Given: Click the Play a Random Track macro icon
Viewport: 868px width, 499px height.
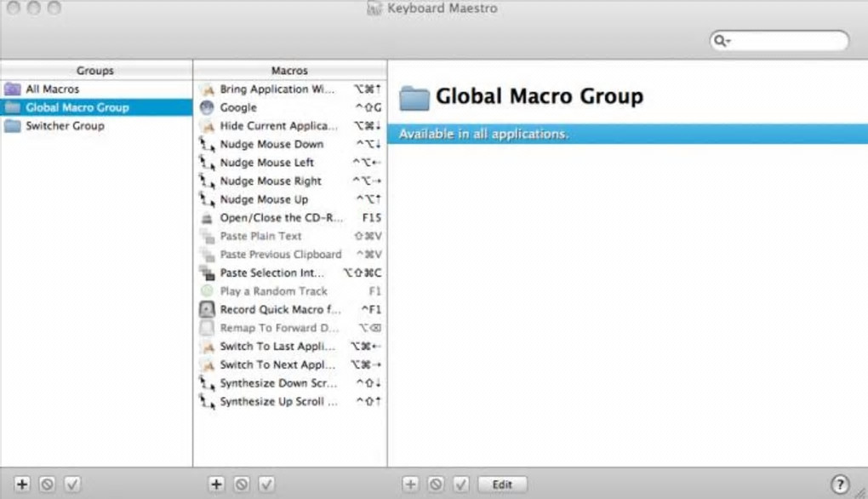Looking at the screenshot, I should click(x=207, y=290).
